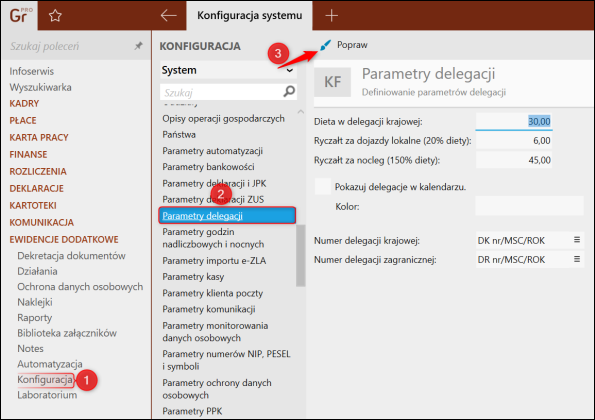Image resolution: width=595 pixels, height=420 pixels.
Task: Open favorites with the star icon
Action: (x=55, y=16)
